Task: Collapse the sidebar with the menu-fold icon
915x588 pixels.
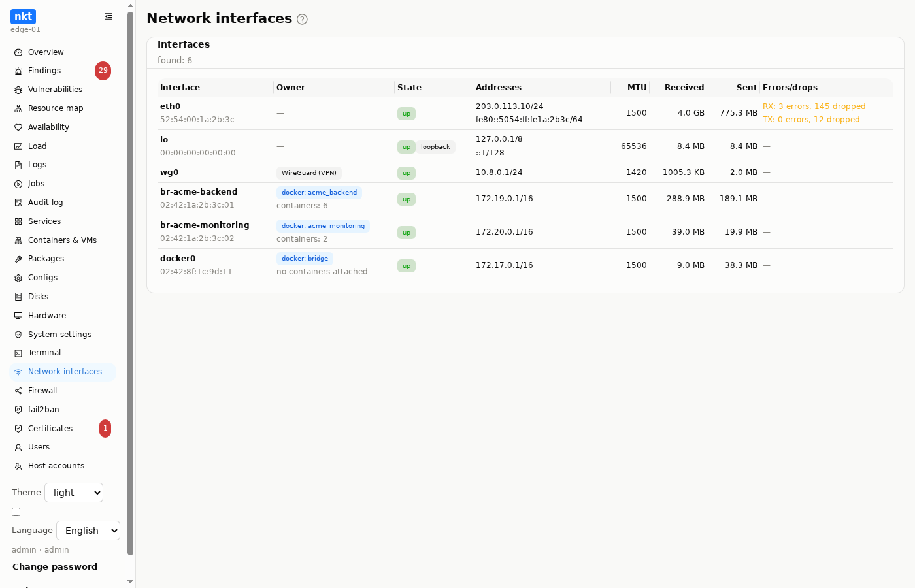Action: tap(108, 16)
